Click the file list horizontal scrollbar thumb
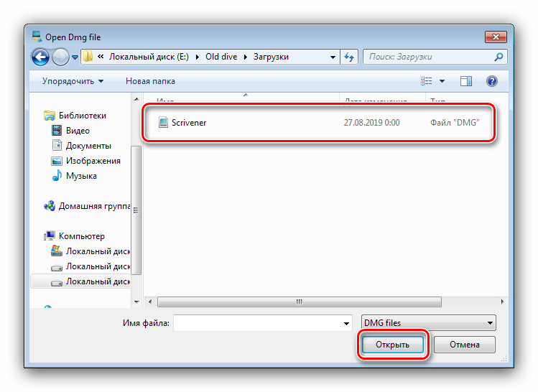This screenshot has width=538, height=392. [x=300, y=302]
